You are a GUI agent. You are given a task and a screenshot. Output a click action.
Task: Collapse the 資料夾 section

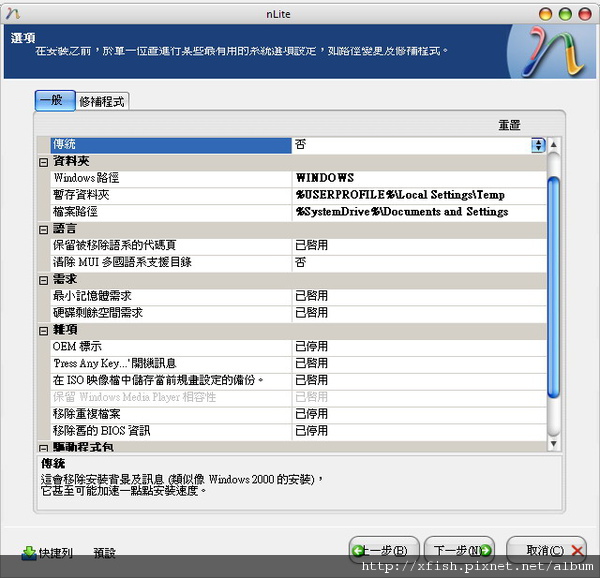point(43,163)
